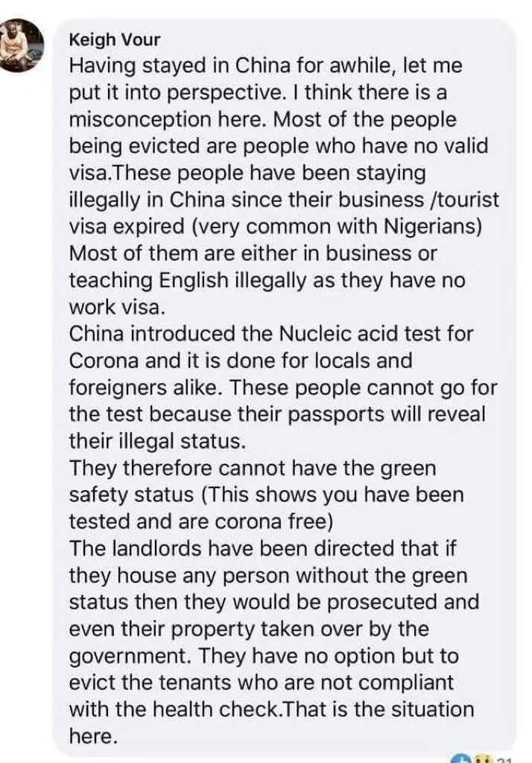532x763 pixels.
Task: Open Keigh Vour's profile picture
Action: (x=22, y=45)
